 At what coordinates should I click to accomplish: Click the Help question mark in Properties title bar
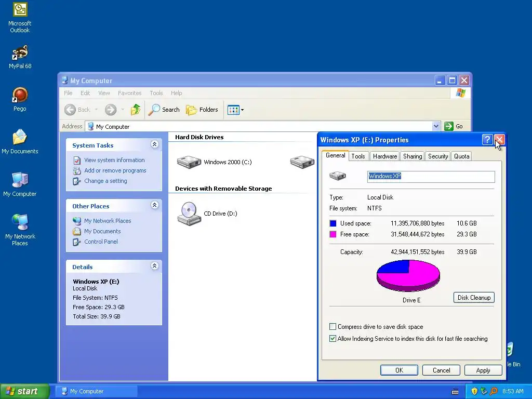tap(487, 139)
